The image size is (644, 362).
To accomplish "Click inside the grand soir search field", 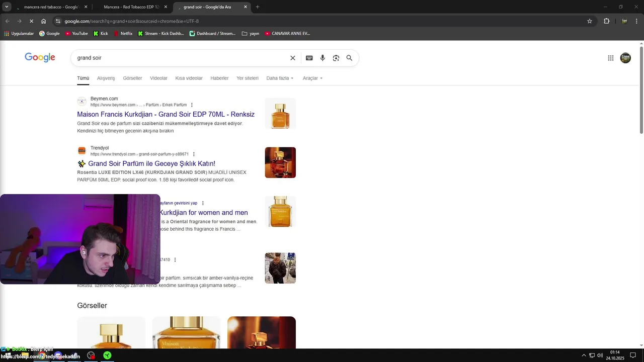I will point(181,58).
